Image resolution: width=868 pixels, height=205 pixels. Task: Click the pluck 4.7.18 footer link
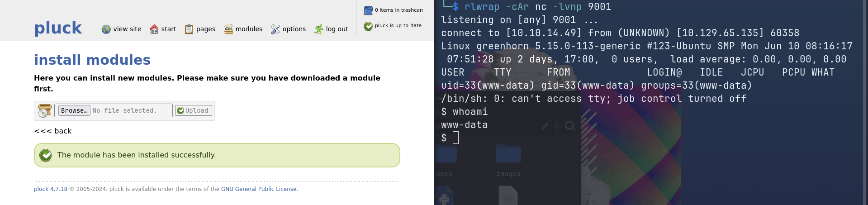tap(51, 189)
